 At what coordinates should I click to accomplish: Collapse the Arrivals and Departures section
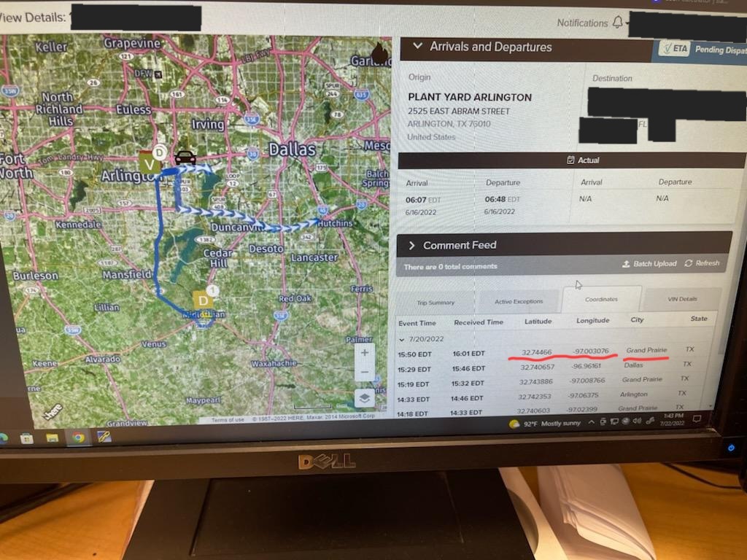[x=418, y=46]
